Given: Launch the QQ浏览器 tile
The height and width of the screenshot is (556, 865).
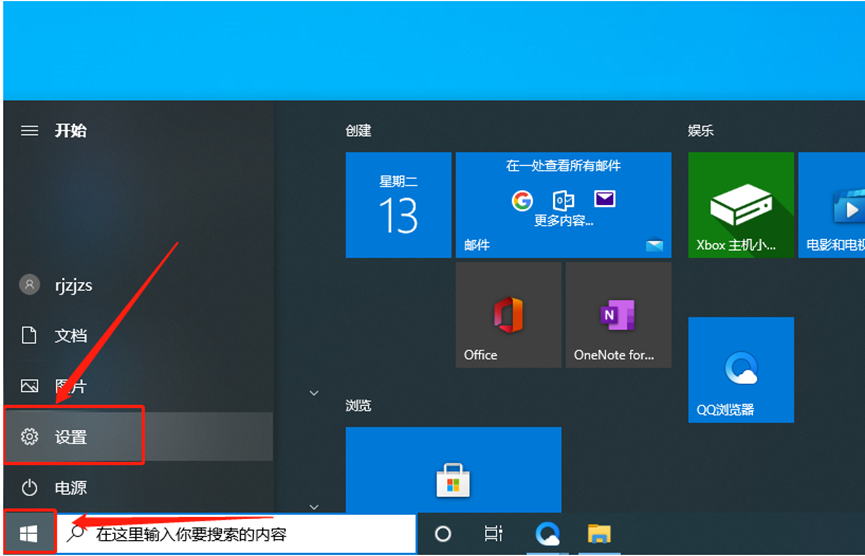Looking at the screenshot, I should pos(740,370).
